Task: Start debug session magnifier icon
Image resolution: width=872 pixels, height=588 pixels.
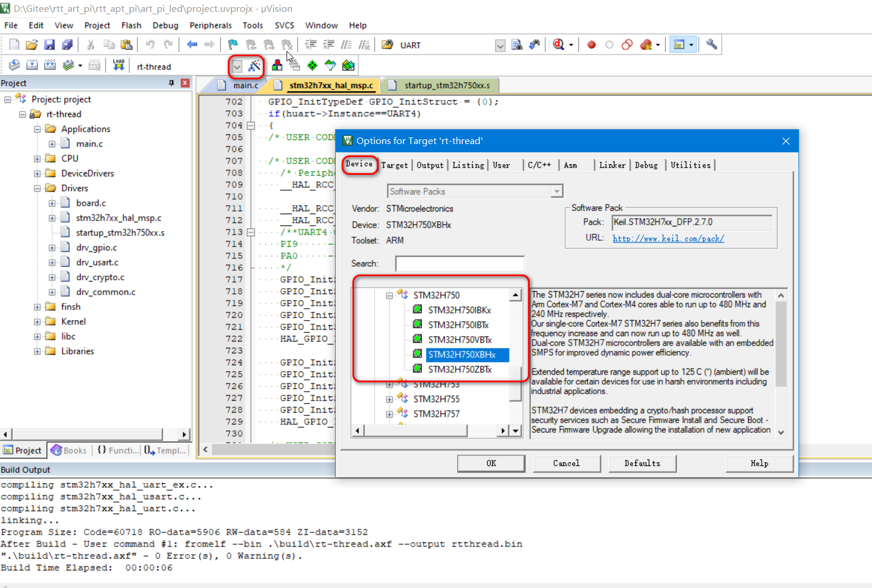Action: [559, 44]
